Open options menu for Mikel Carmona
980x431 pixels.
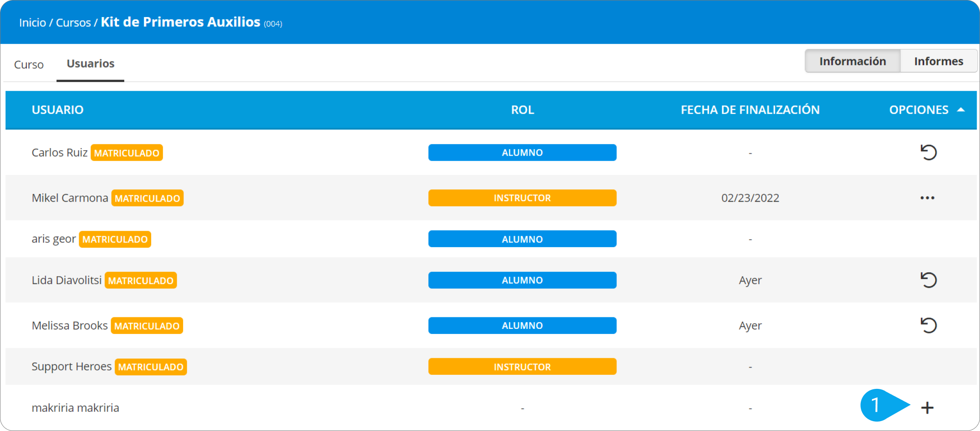927,198
